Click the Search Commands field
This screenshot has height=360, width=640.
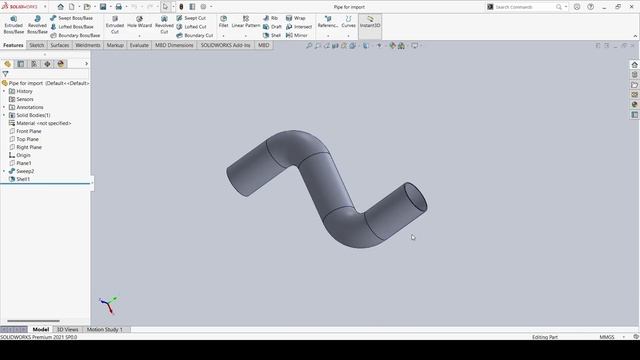coord(526,7)
